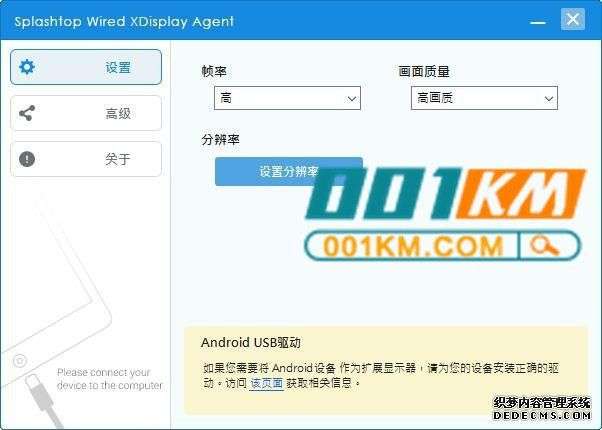Click the tablet outline illustration in sidebar
This screenshot has height=430, width=602.
click(54, 292)
